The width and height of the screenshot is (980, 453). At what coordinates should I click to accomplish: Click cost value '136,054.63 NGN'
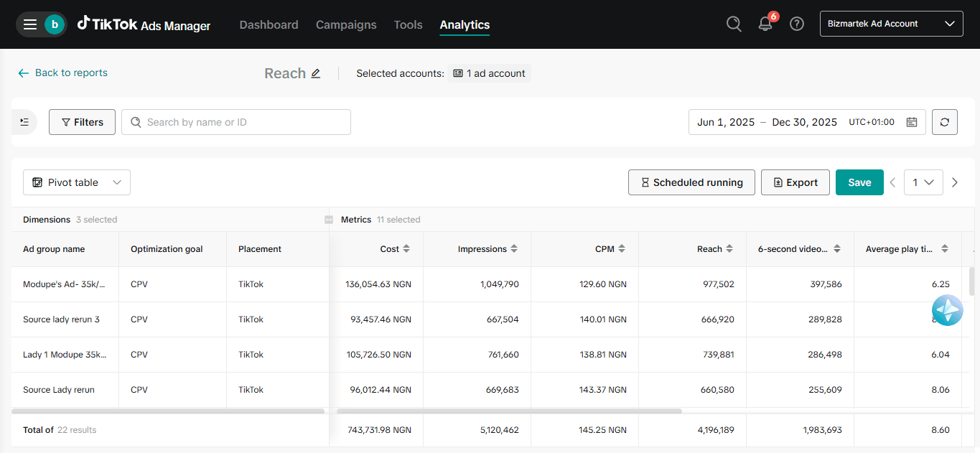(x=378, y=284)
